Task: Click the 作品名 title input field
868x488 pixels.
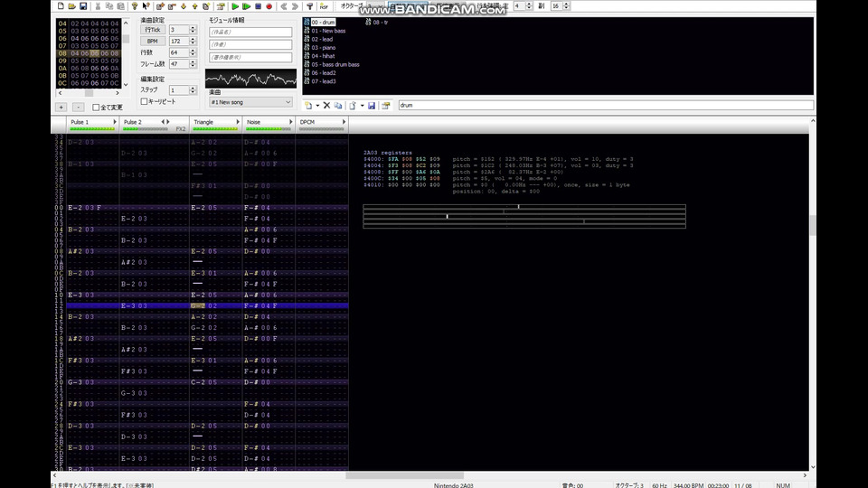Action: point(250,33)
